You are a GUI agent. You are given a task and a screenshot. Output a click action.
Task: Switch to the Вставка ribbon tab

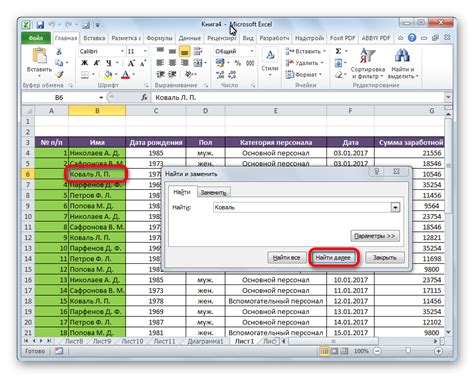click(94, 38)
